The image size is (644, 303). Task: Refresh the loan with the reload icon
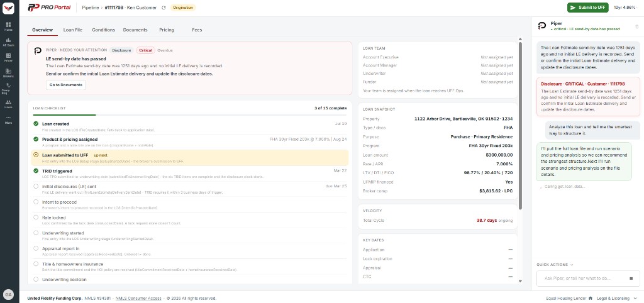click(164, 8)
